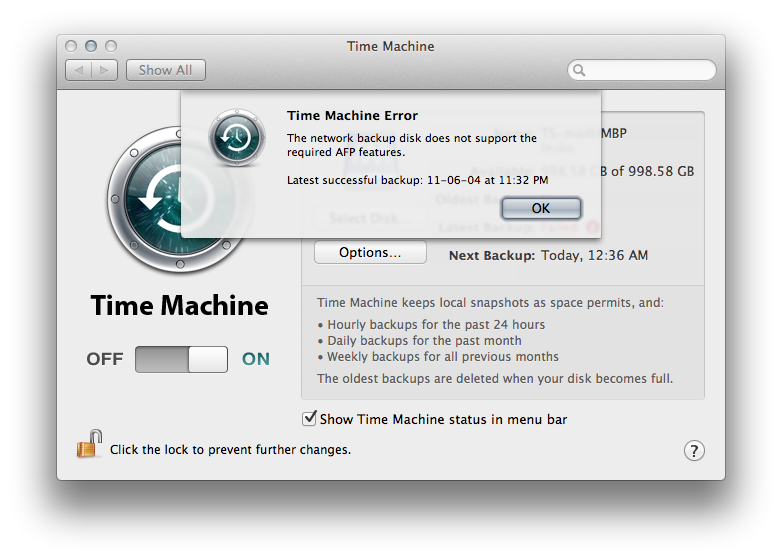Click 'of 998.58 GB' available space text

coord(652,171)
